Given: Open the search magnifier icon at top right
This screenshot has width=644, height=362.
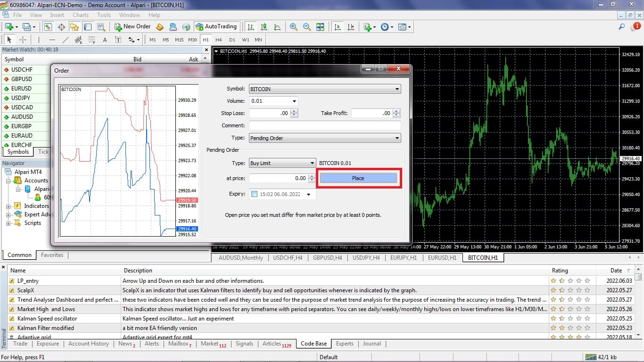Looking at the screenshot, I should pyautogui.click(x=622, y=27).
